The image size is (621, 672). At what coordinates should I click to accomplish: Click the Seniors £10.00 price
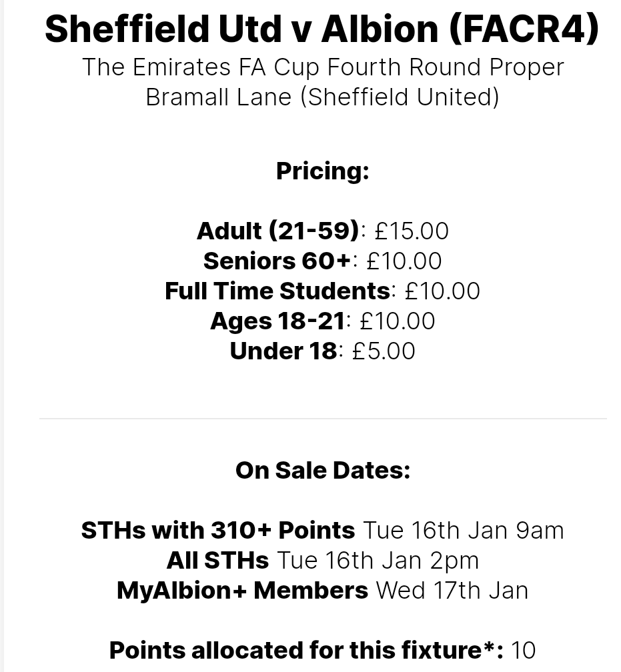click(404, 261)
